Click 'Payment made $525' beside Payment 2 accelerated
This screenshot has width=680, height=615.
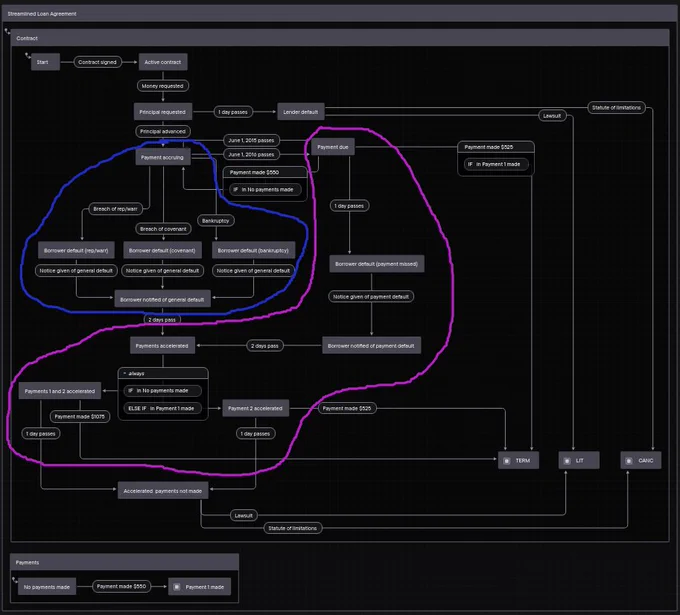click(347, 408)
